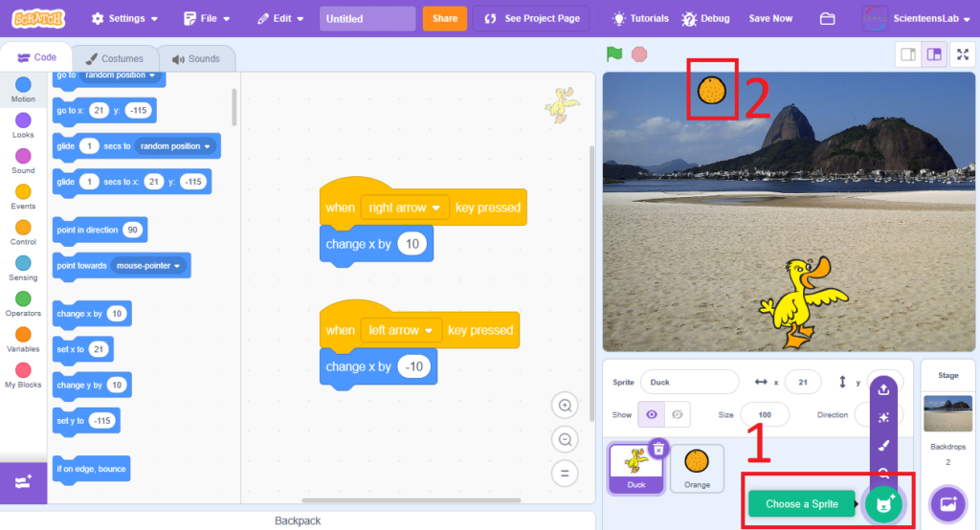Click the orange Share button

pyautogui.click(x=444, y=19)
